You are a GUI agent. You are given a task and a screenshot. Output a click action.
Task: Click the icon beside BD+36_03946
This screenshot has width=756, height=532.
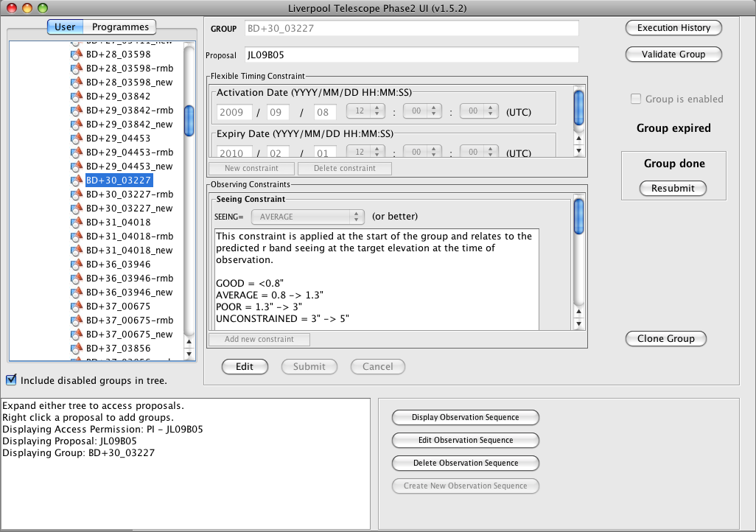click(76, 264)
